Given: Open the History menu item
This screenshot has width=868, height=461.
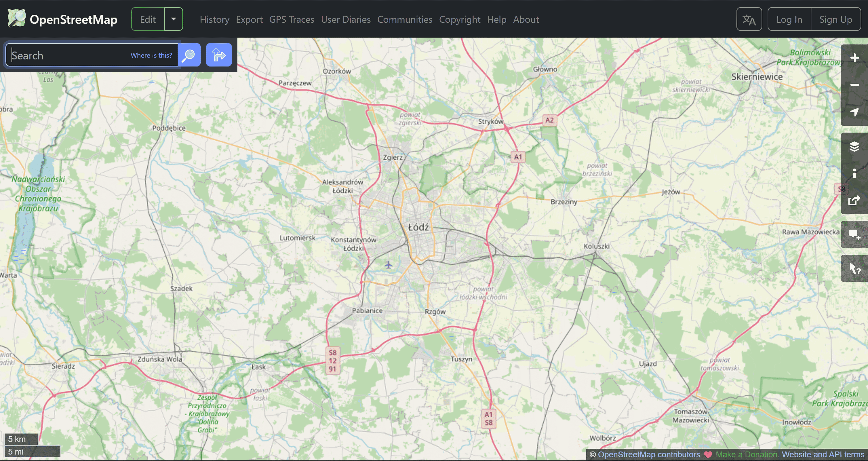Looking at the screenshot, I should [x=214, y=20].
